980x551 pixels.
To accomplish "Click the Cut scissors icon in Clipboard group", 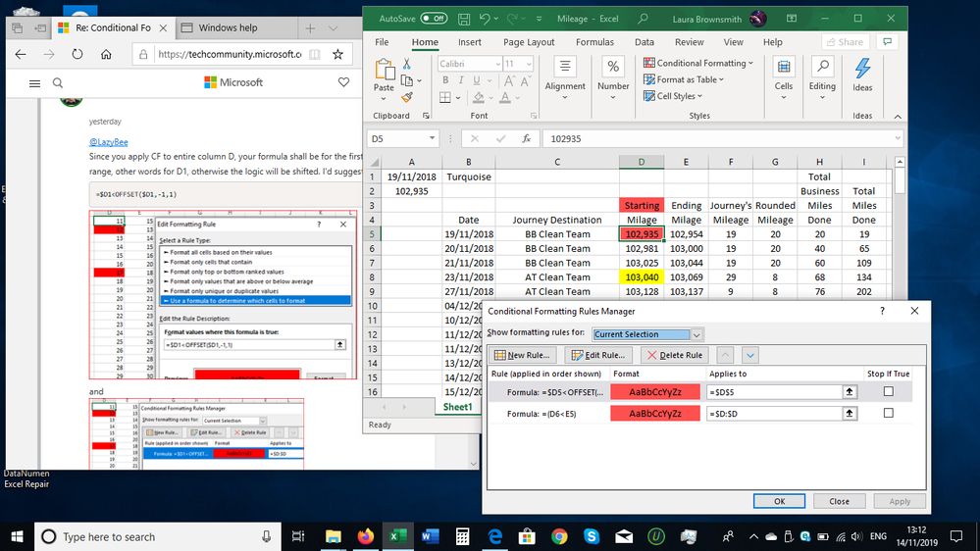I will pos(407,64).
